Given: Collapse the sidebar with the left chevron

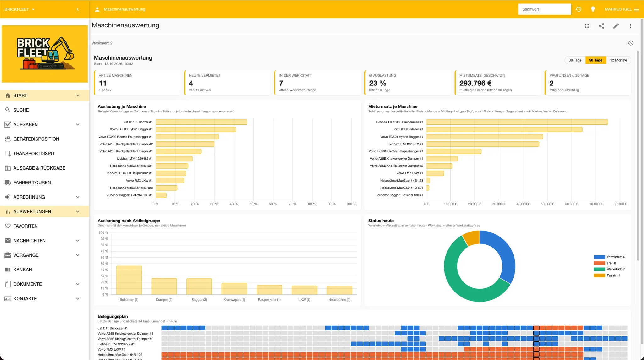Looking at the screenshot, I should 78,9.
